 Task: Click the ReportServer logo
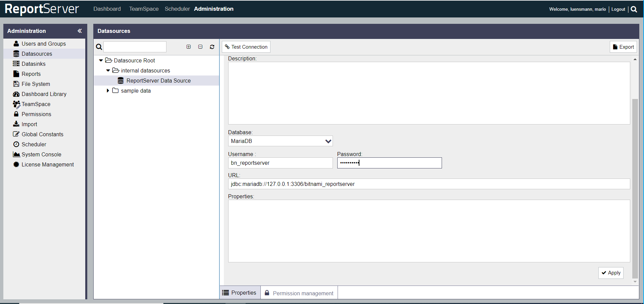42,9
